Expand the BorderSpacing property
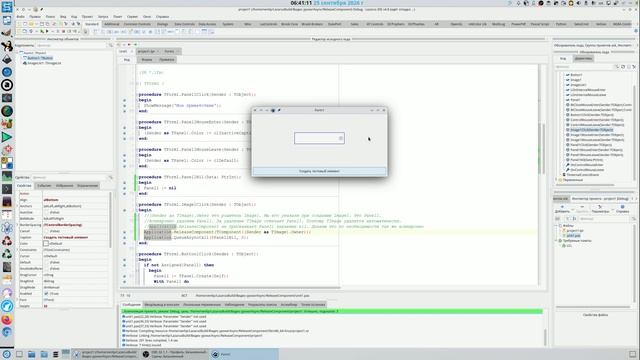The image size is (640, 360). [18, 225]
